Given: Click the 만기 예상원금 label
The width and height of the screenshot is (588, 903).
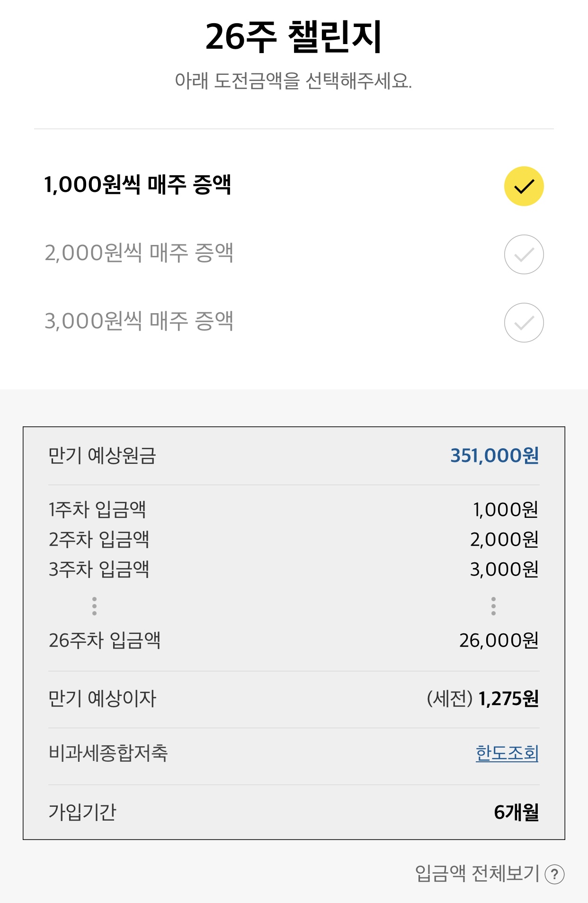Looking at the screenshot, I should pyautogui.click(x=102, y=456).
